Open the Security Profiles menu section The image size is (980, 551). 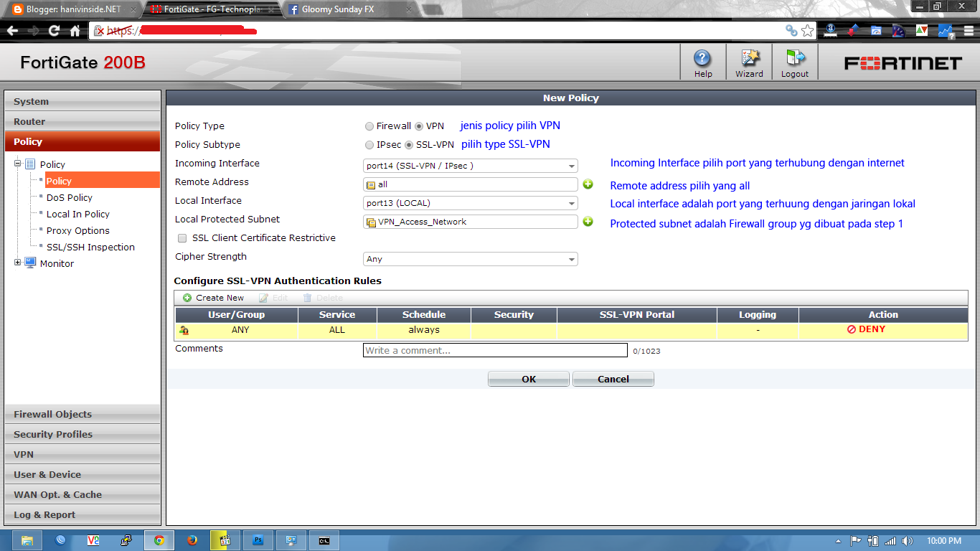[83, 434]
